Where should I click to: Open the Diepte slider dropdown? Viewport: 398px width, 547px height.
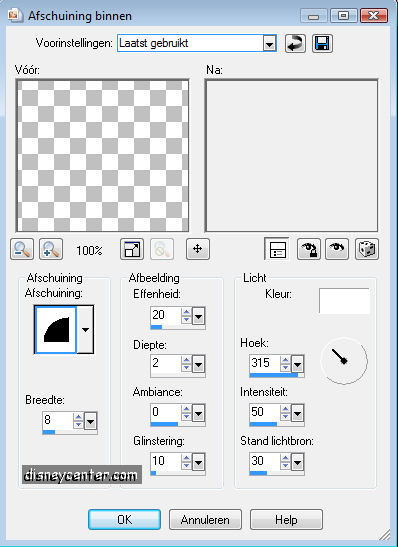tap(198, 365)
